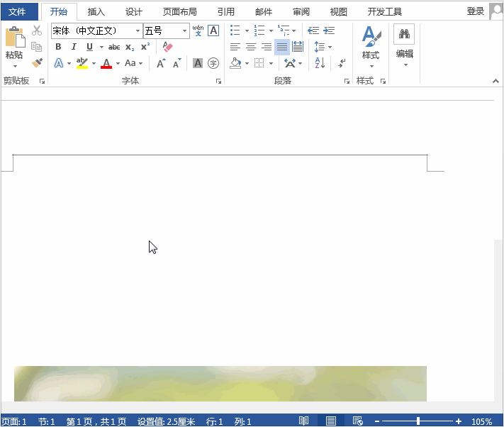Switch to Web Layout view
Viewport: 504px width, 427px height.
pos(357,421)
